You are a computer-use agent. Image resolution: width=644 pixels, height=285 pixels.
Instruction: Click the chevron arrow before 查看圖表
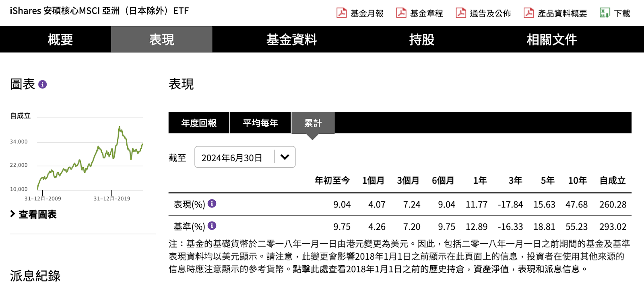(12, 214)
